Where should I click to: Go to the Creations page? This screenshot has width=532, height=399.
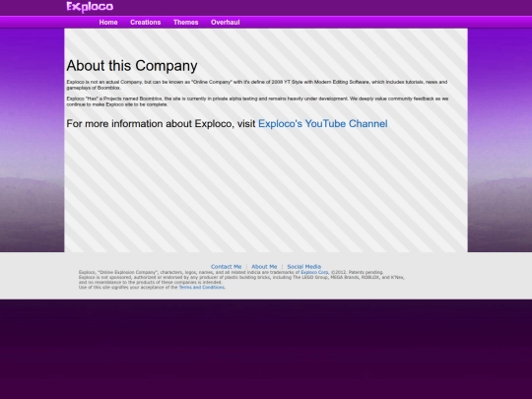click(145, 23)
